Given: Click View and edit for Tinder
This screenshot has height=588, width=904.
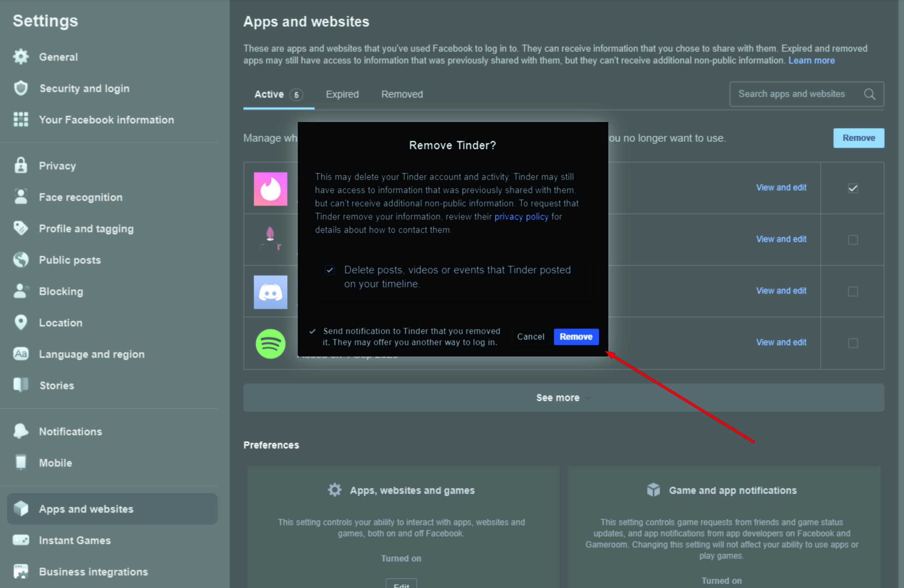Looking at the screenshot, I should [781, 188].
